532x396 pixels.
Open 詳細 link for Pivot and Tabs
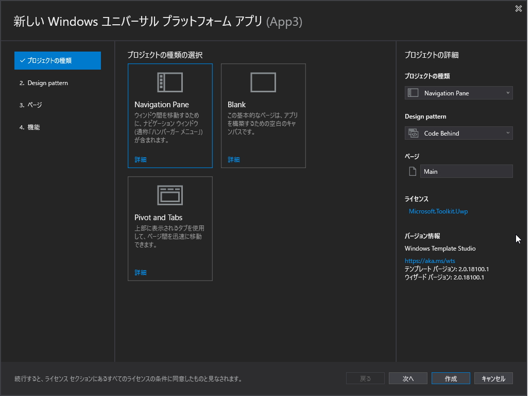(141, 272)
